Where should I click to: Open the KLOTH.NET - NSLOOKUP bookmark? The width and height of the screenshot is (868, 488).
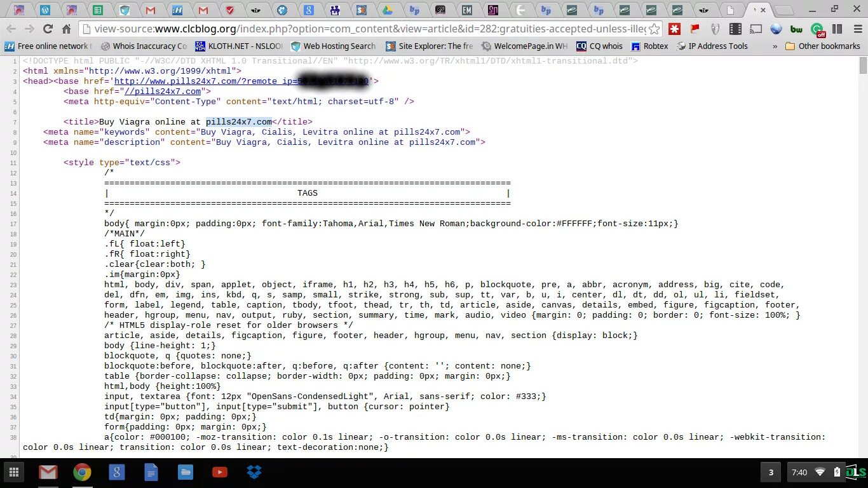(238, 46)
